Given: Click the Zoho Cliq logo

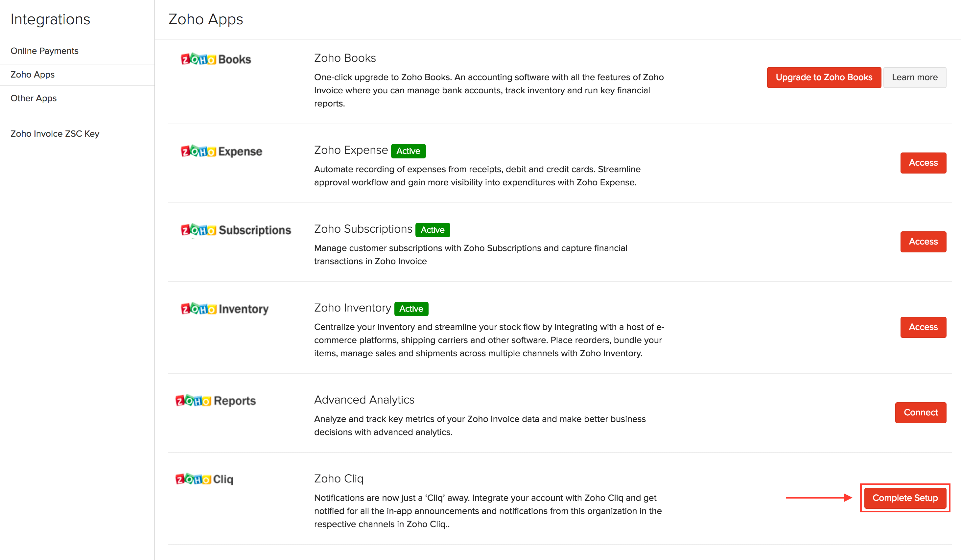Looking at the screenshot, I should coord(204,479).
